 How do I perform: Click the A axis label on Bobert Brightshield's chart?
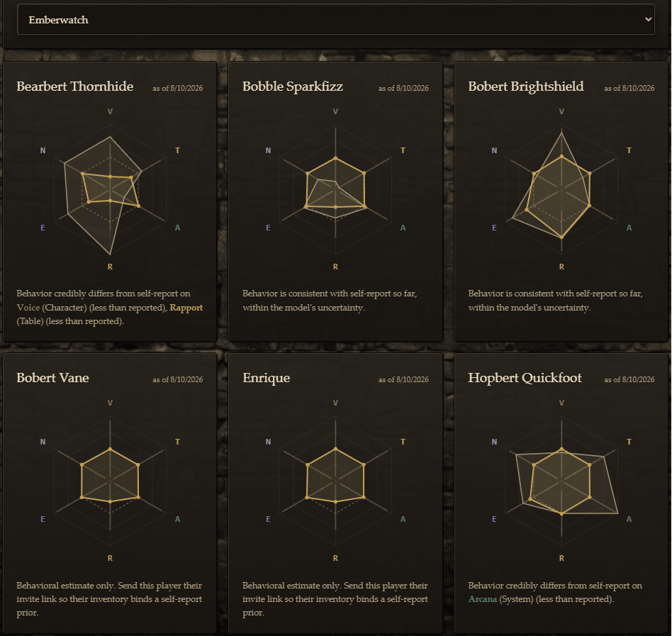[629, 228]
